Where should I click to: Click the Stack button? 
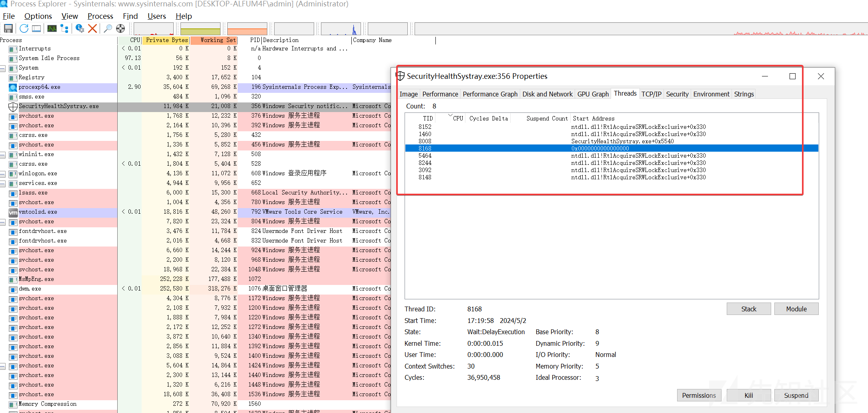pyautogui.click(x=749, y=309)
